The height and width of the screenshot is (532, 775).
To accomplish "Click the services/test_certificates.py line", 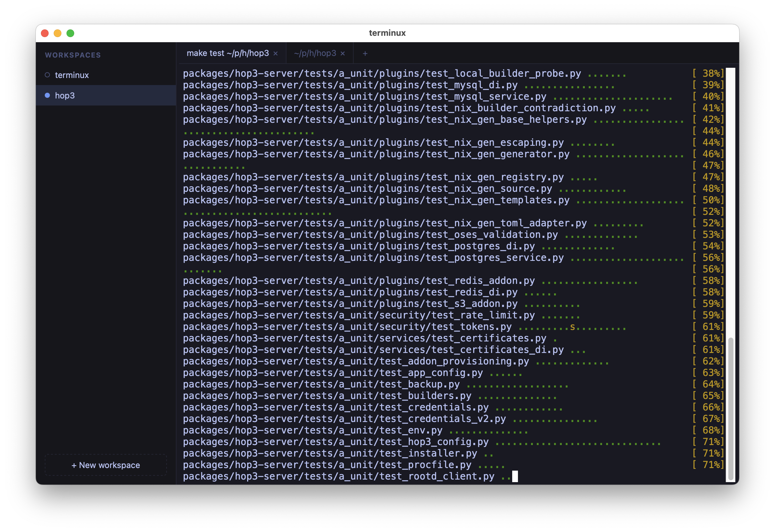I will (x=454, y=338).
